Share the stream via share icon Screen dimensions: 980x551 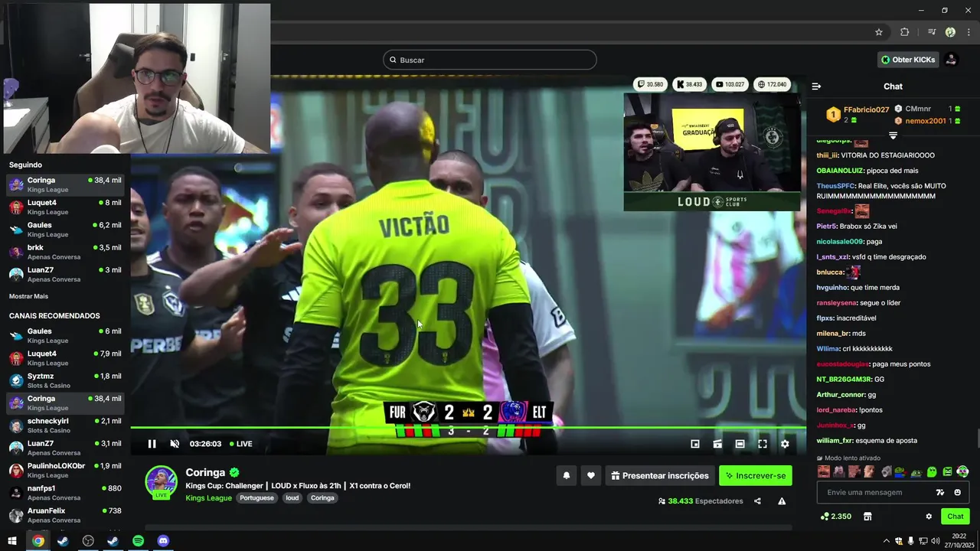tap(757, 501)
